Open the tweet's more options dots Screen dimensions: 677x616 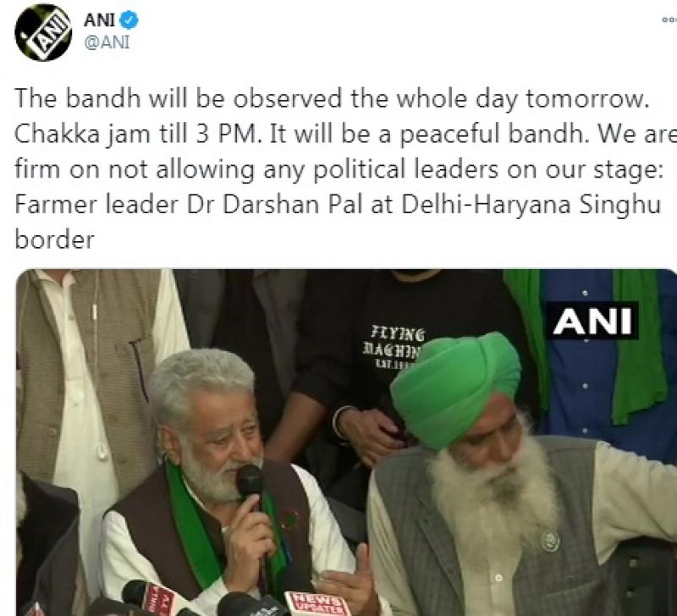coord(669,19)
